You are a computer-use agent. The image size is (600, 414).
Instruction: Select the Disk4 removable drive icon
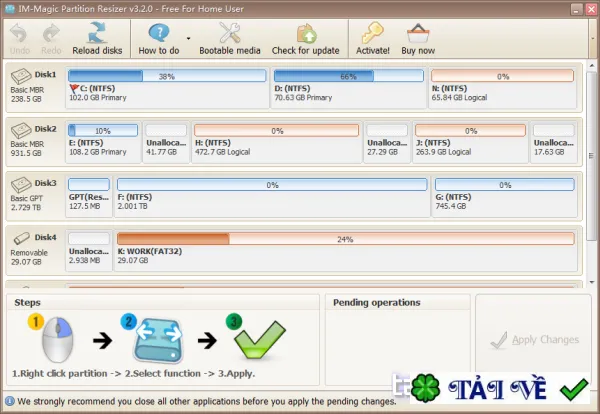[21, 238]
